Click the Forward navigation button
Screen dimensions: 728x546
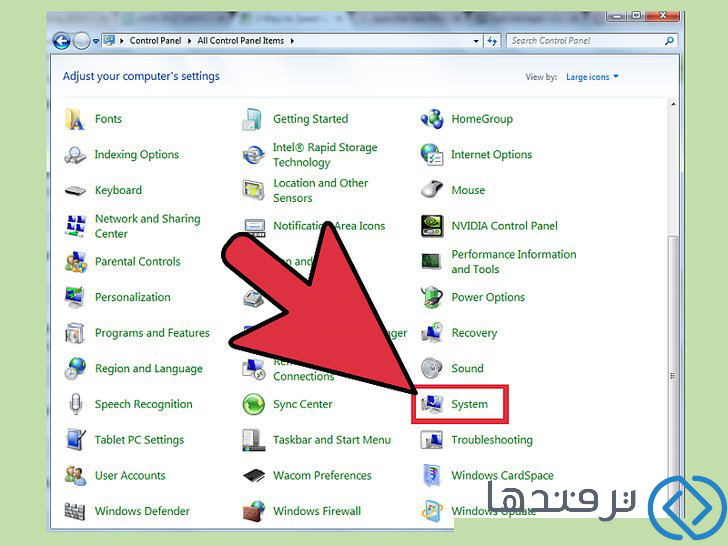tap(82, 41)
